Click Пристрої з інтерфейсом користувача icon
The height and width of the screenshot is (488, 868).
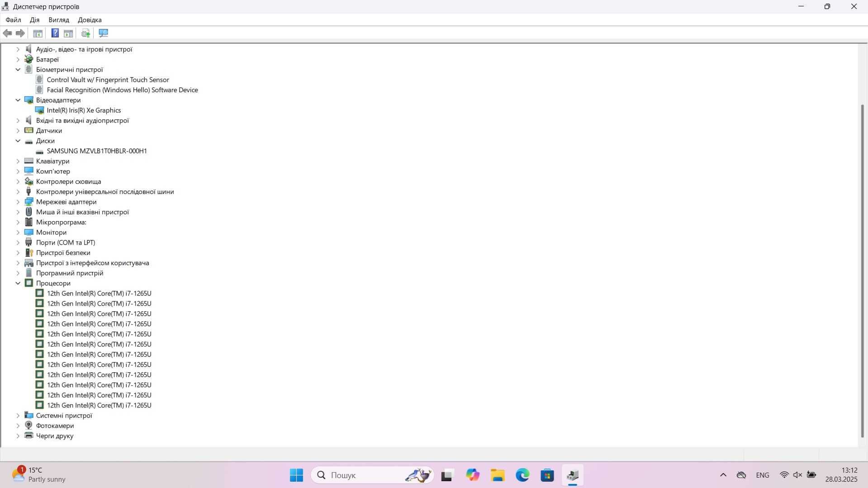tap(29, 263)
